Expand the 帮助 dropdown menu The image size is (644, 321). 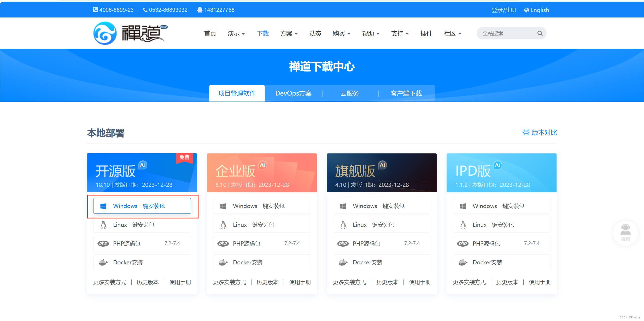pos(371,33)
